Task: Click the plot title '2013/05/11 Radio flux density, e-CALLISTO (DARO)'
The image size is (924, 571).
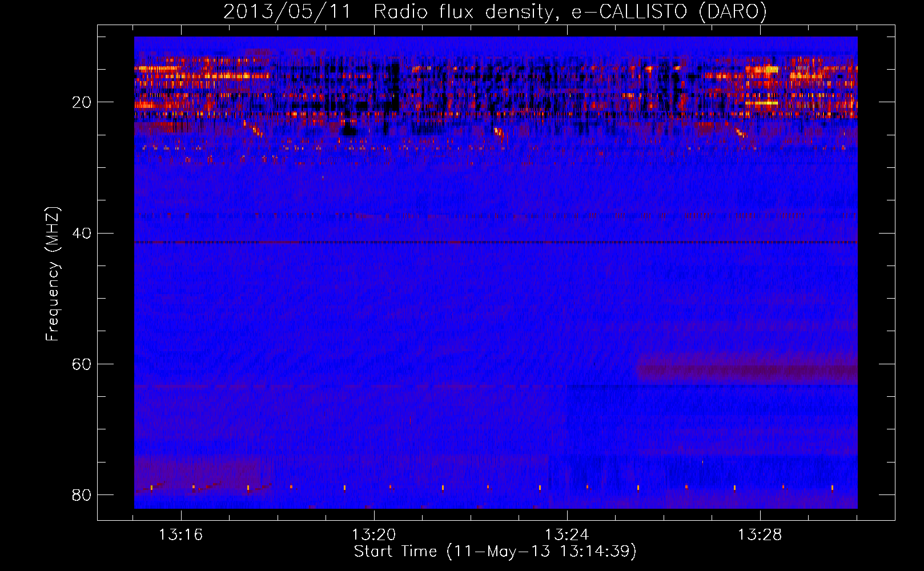Action: coord(495,11)
